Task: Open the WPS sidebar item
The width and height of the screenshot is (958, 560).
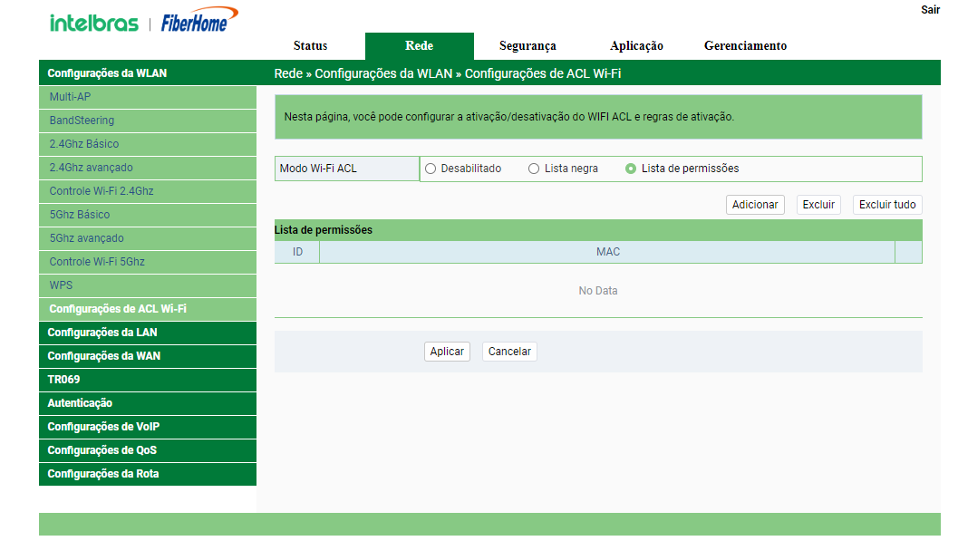Action: [148, 285]
